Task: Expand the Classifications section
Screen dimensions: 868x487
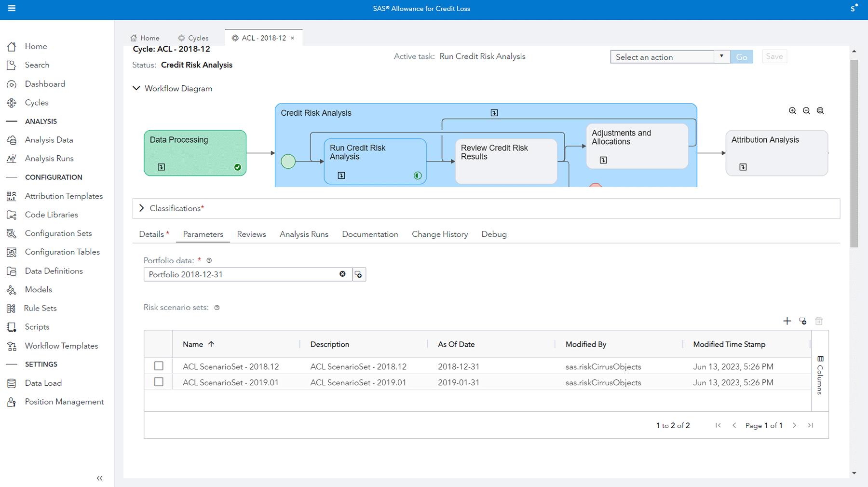Action: point(141,208)
